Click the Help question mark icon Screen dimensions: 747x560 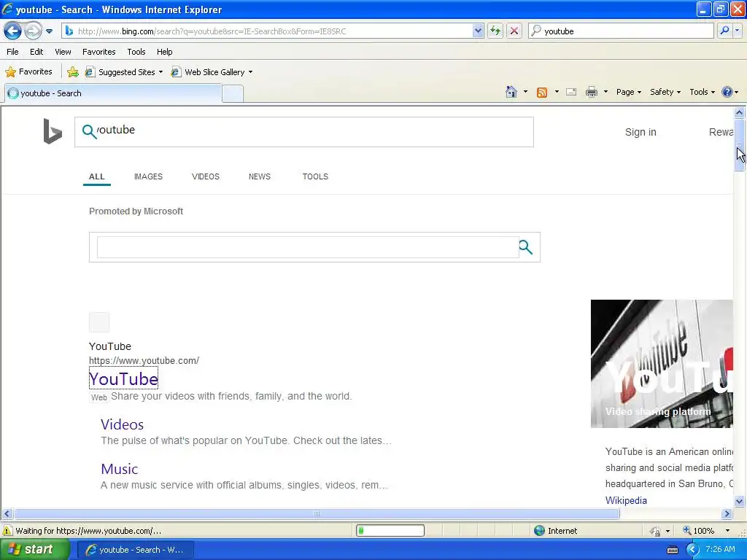point(727,92)
